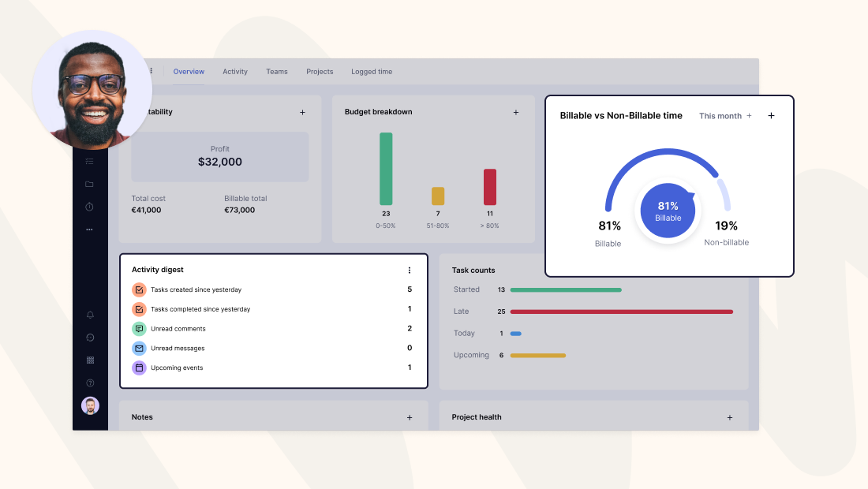Image resolution: width=868 pixels, height=489 pixels.
Task: Click the Unread messages envelope icon
Action: coord(139,348)
